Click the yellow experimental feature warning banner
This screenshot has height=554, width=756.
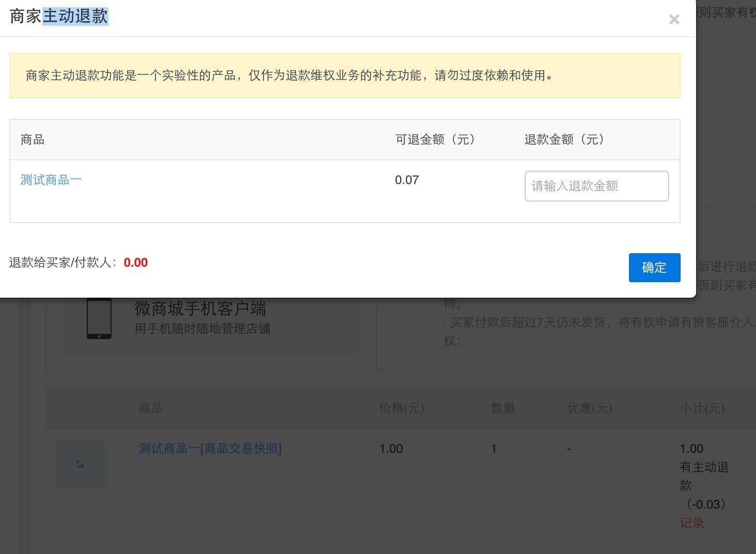[x=344, y=75]
